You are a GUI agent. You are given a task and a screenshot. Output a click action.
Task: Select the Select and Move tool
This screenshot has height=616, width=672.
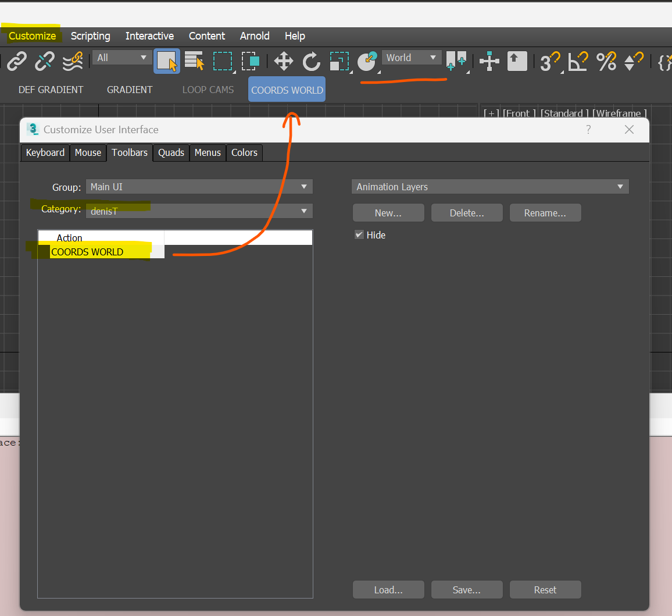tap(283, 61)
